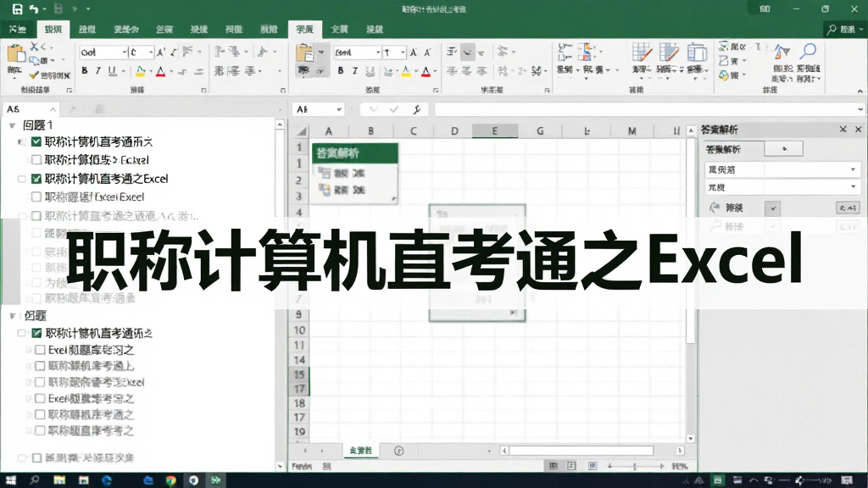Click the second table-with-pencil cell styles icon
This screenshot has height=488, width=868.
(x=669, y=53)
